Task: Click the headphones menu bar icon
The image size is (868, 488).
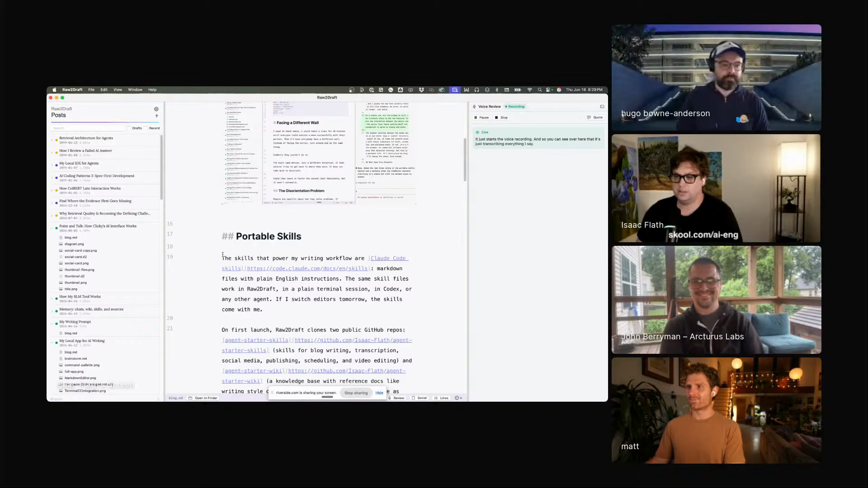Action: 476,90
